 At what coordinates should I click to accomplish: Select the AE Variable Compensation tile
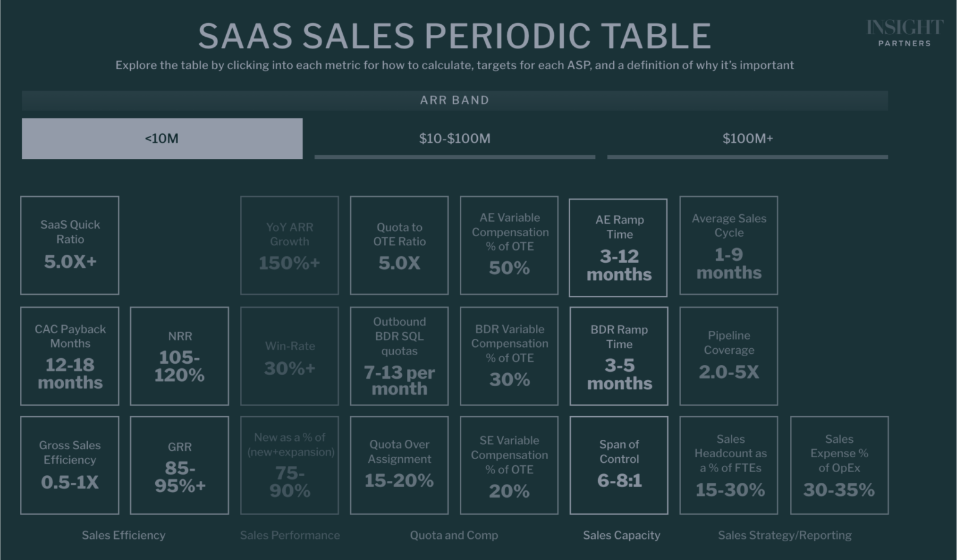point(508,245)
